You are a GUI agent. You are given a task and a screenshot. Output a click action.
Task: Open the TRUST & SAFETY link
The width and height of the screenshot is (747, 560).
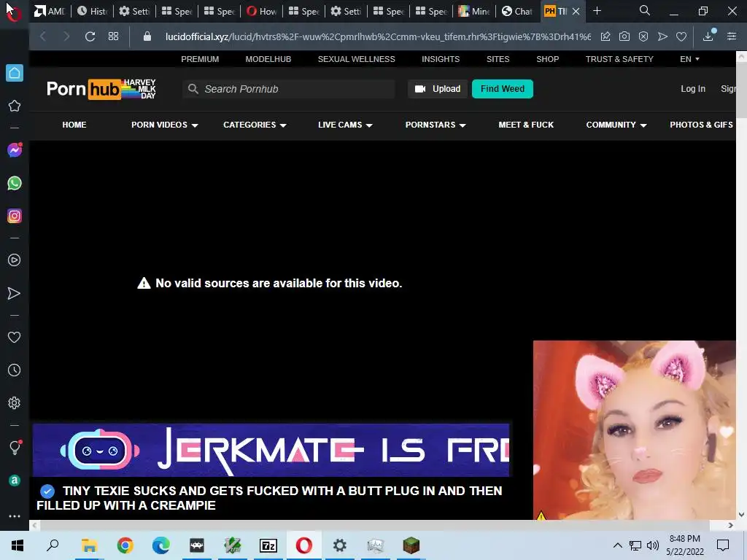(619, 59)
